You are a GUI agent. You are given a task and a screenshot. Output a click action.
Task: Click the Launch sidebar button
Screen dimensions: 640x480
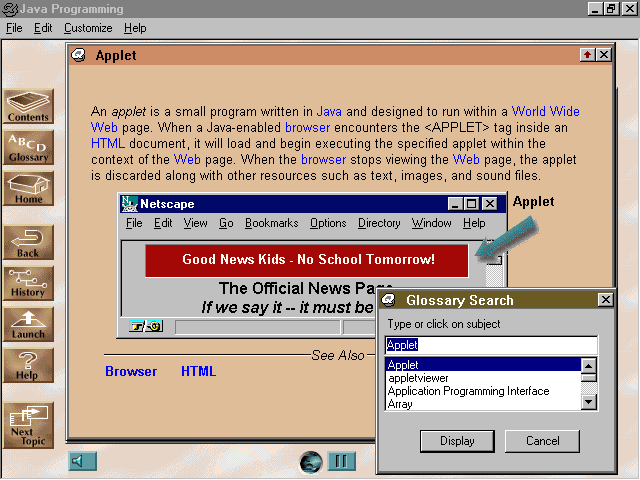(28, 324)
